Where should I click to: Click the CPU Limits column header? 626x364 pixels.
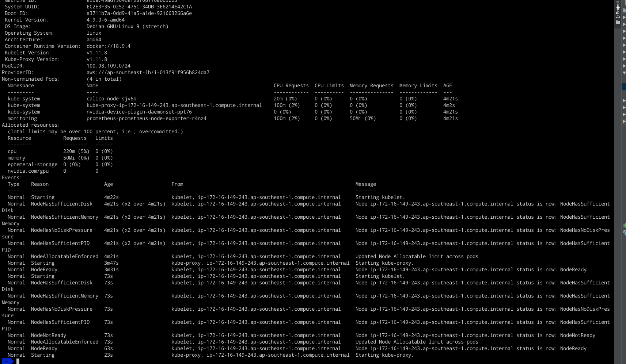pyautogui.click(x=329, y=85)
